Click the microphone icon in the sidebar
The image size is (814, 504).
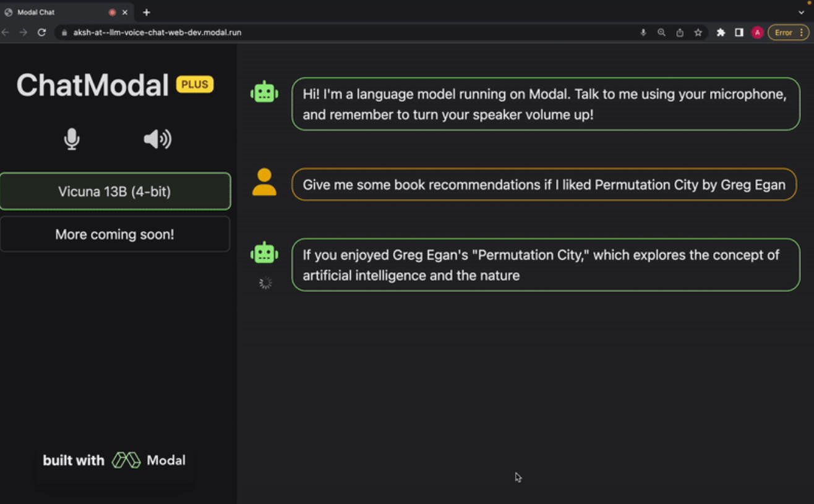coord(72,139)
